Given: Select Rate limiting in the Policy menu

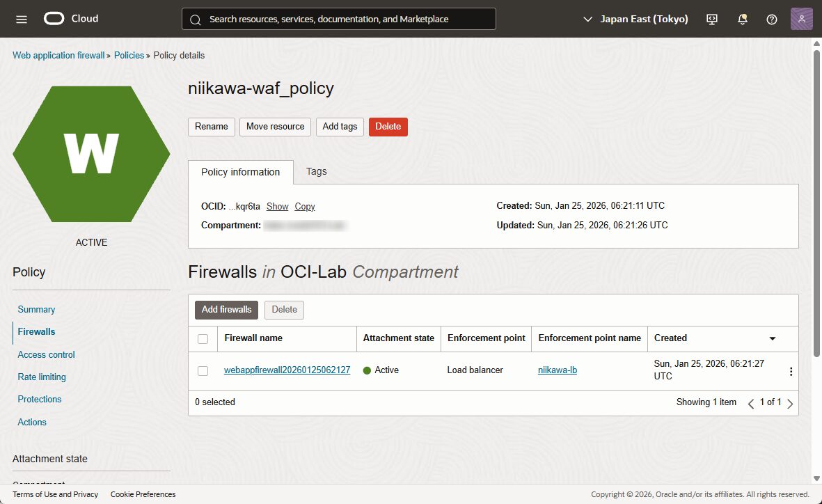Looking at the screenshot, I should (42, 377).
